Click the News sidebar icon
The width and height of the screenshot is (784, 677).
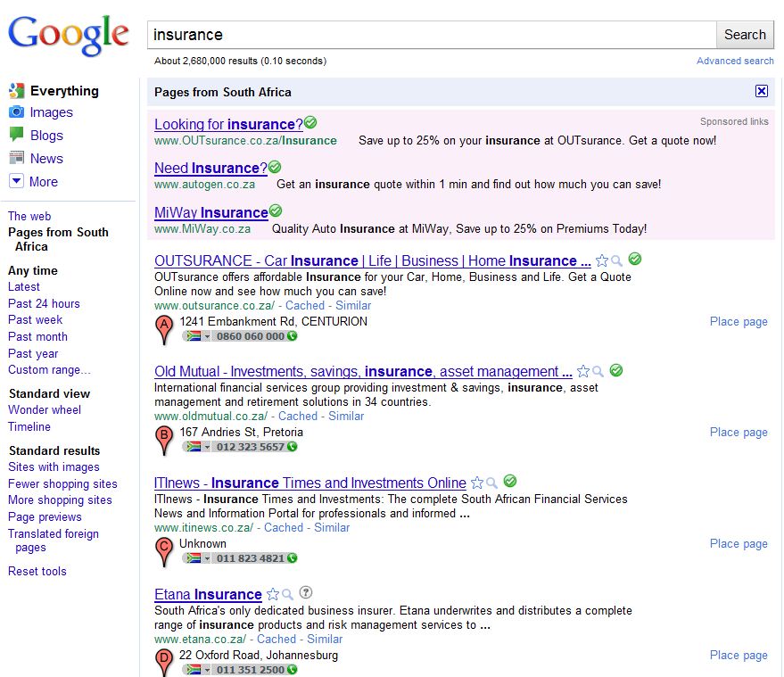point(16,158)
